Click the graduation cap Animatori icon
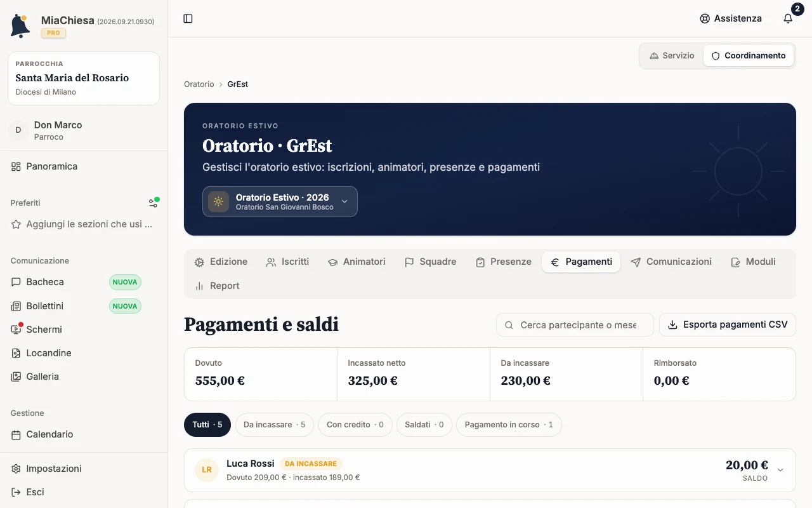Screen dimensions: 812x508 click(x=332, y=262)
